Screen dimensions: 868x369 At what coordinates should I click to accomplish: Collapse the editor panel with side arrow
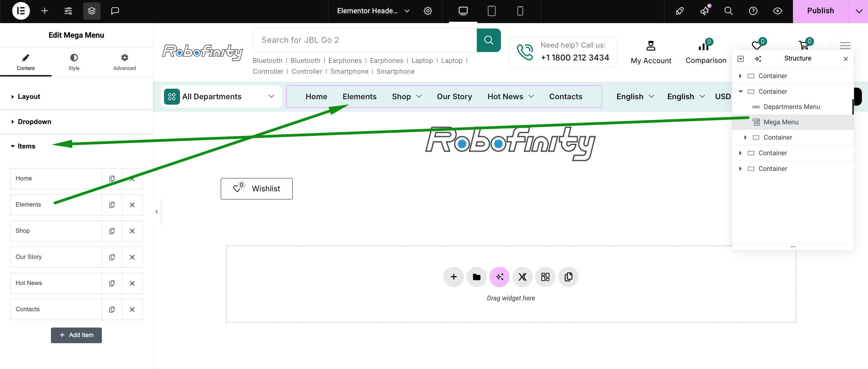(x=157, y=212)
